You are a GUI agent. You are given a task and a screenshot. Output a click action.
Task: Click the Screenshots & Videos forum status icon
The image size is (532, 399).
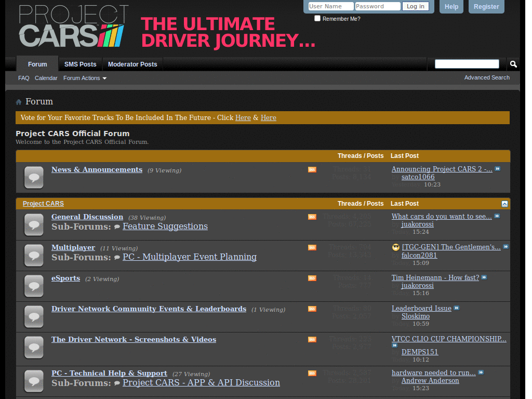(34, 347)
